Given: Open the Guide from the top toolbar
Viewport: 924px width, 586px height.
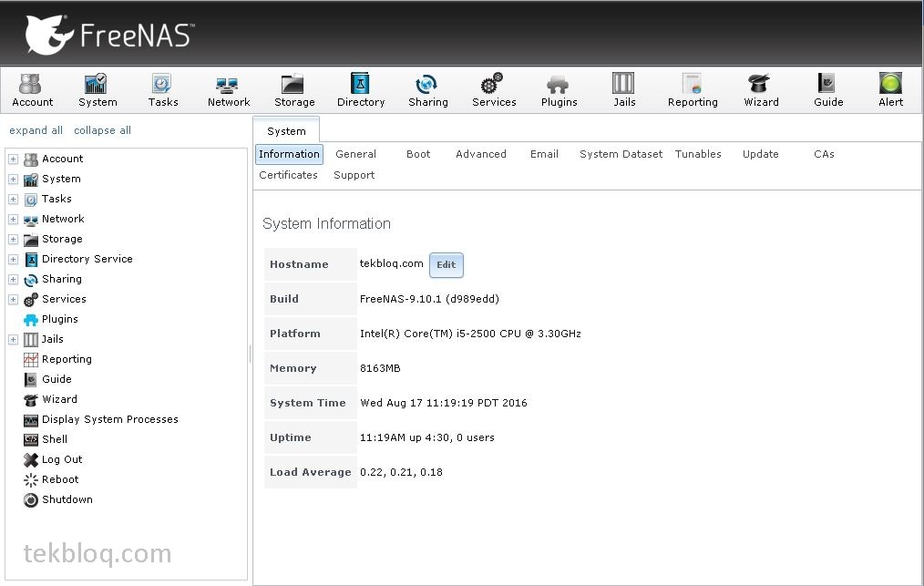Looking at the screenshot, I should pos(828,90).
